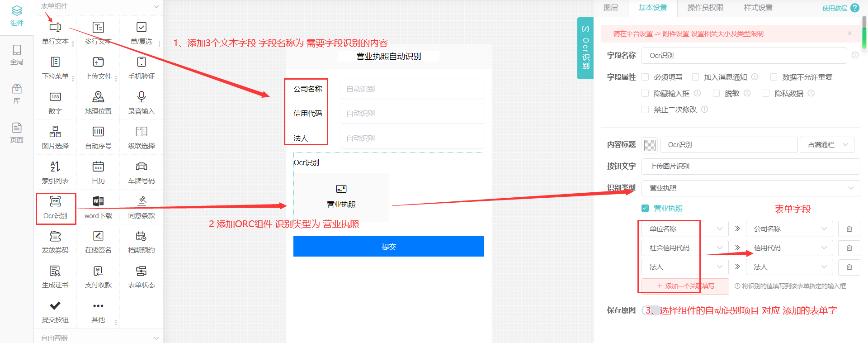Add the 支付收款 payment component

[98, 277]
